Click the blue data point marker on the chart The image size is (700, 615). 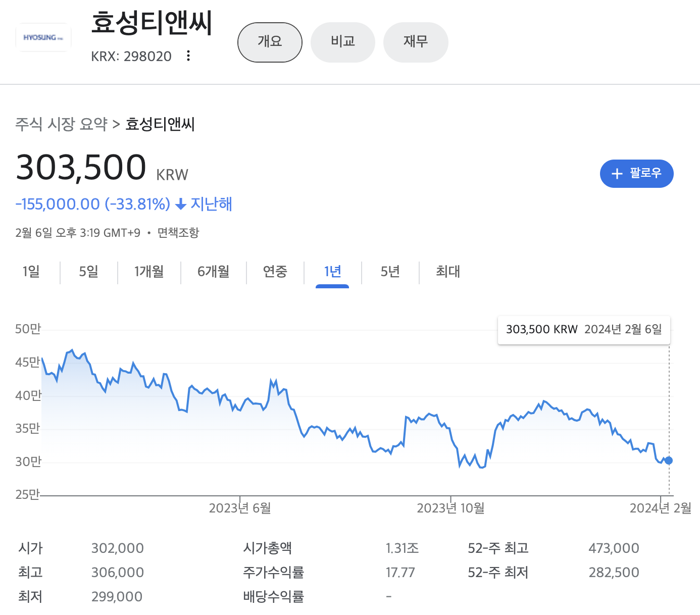click(669, 460)
